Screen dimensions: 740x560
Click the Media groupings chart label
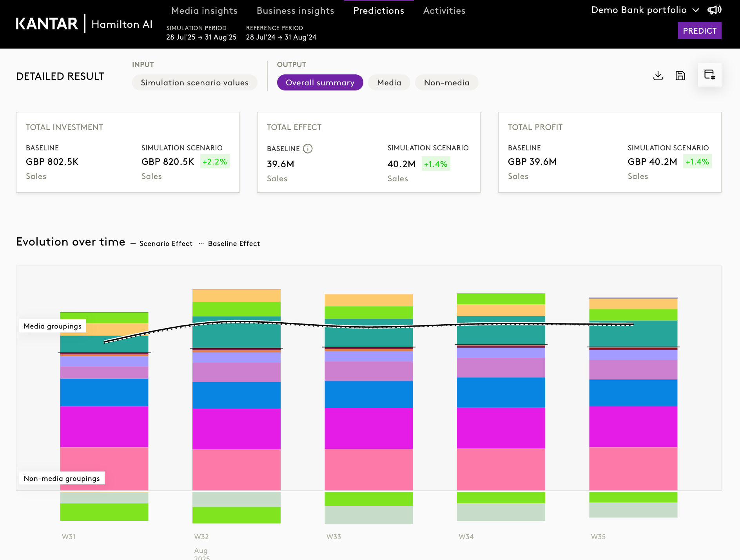point(53,326)
